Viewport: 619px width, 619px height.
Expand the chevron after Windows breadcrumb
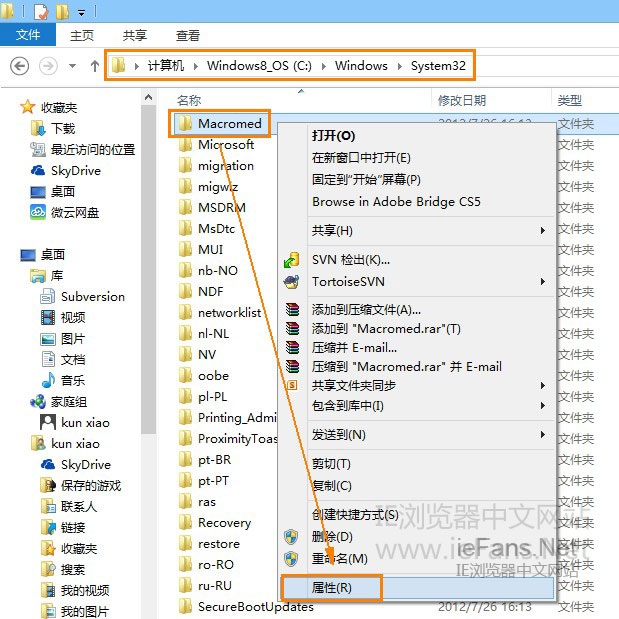click(400, 66)
